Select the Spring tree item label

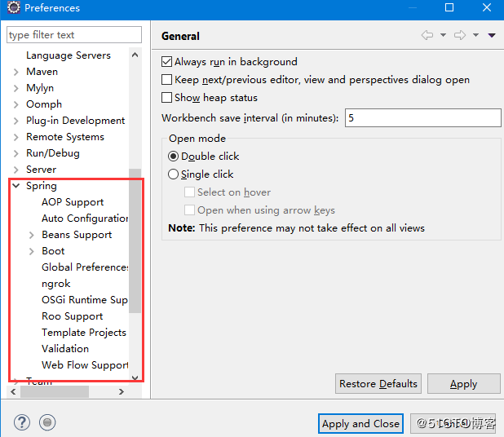pos(42,186)
